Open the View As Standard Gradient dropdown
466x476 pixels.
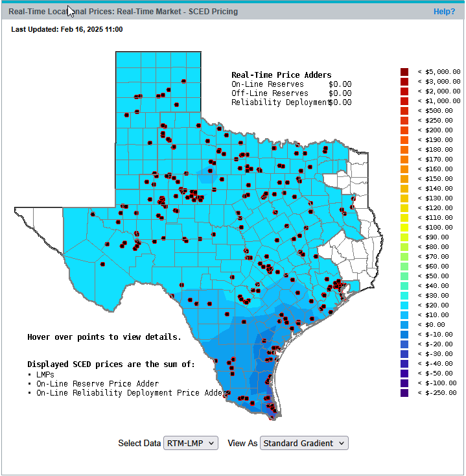pos(304,443)
